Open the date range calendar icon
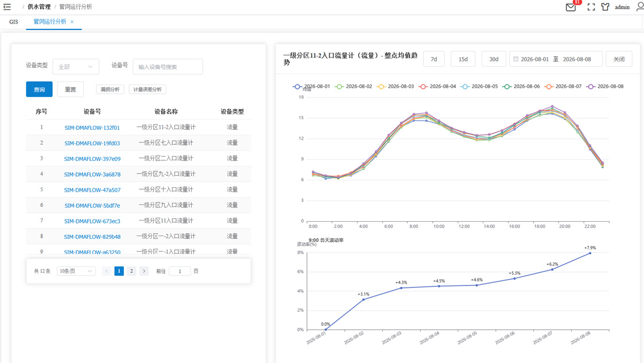This screenshot has height=363, width=644. 516,59
